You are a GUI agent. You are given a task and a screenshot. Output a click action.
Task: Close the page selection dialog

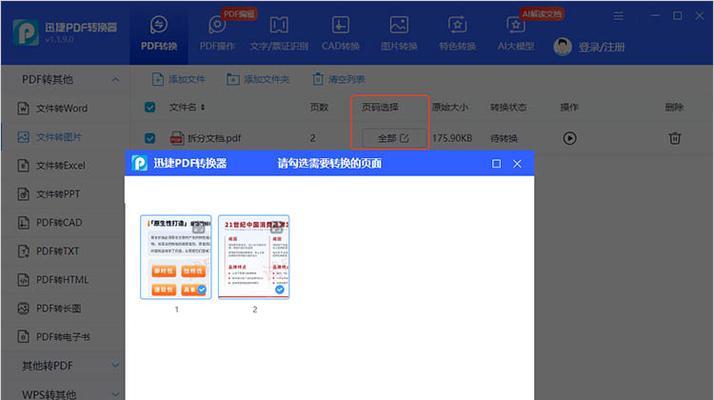(517, 164)
